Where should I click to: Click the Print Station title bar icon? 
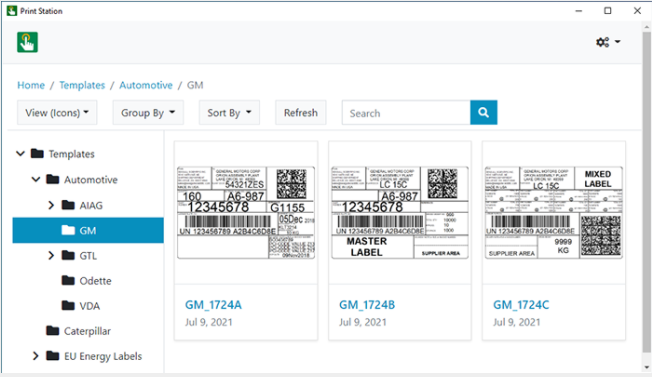tap(12, 11)
